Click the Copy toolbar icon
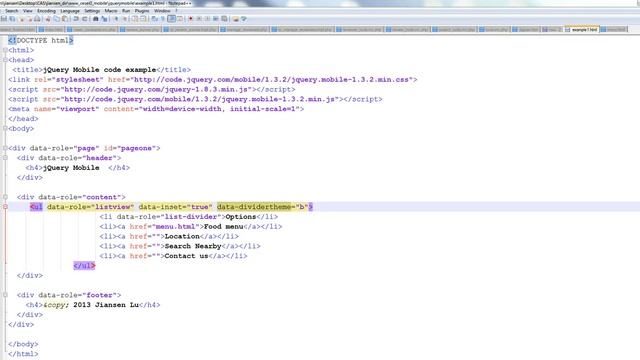The width and height of the screenshot is (640, 360). (x=56, y=19)
